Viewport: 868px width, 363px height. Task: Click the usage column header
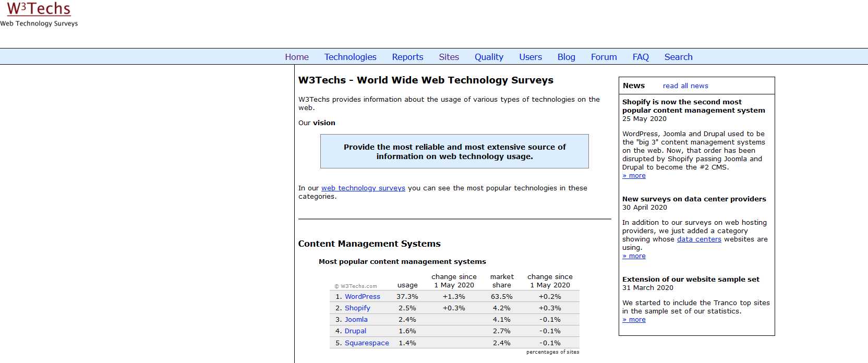pos(407,285)
